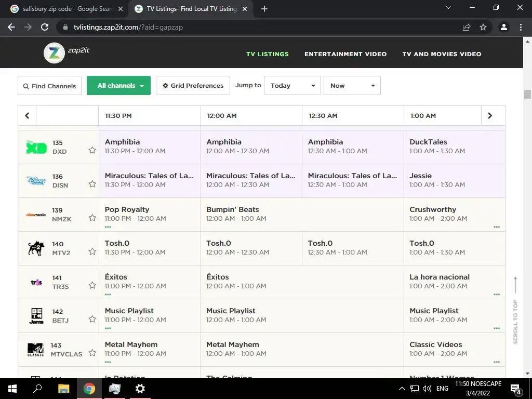The height and width of the screenshot is (399, 532).
Task: Show hidden system tray icons
Action: pos(402,389)
